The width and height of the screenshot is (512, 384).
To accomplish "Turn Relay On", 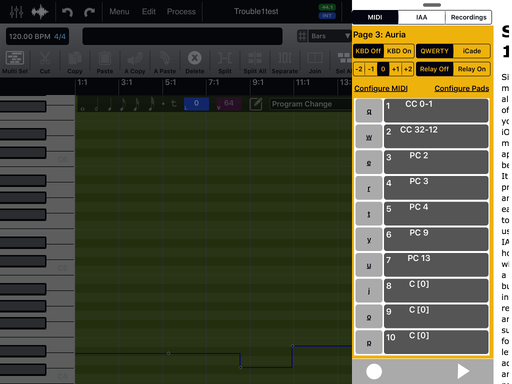I will (x=472, y=69).
